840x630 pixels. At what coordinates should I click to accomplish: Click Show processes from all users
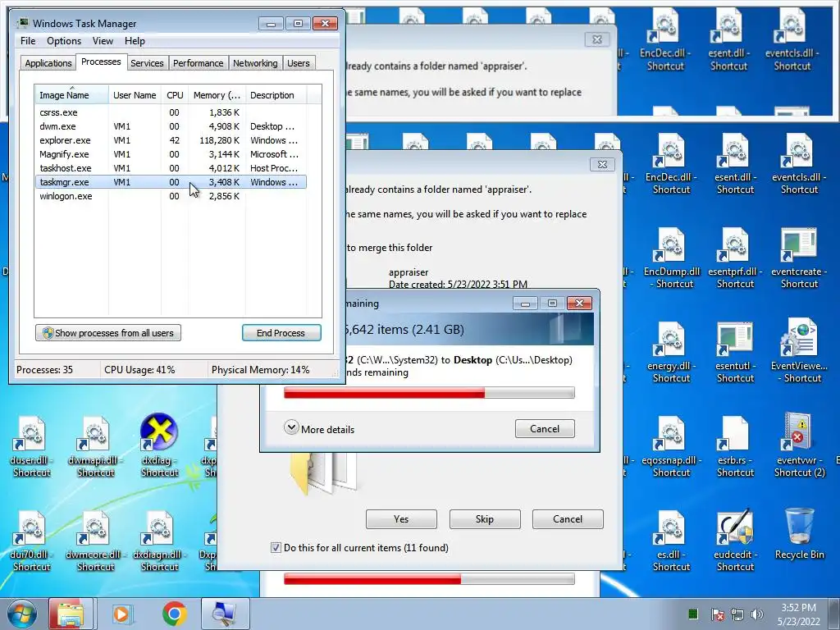coord(108,333)
